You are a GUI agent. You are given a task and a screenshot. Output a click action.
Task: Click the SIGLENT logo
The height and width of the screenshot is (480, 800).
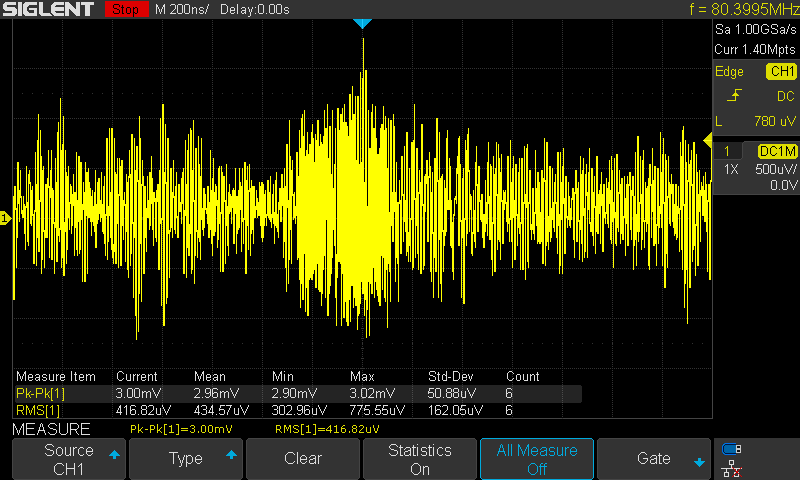coord(48,9)
